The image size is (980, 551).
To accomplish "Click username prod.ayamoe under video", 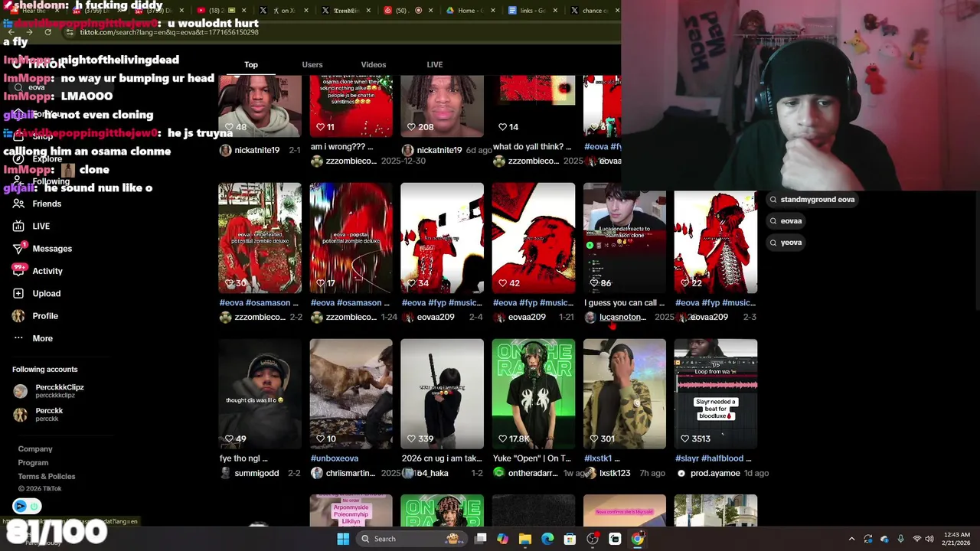I will click(x=715, y=473).
